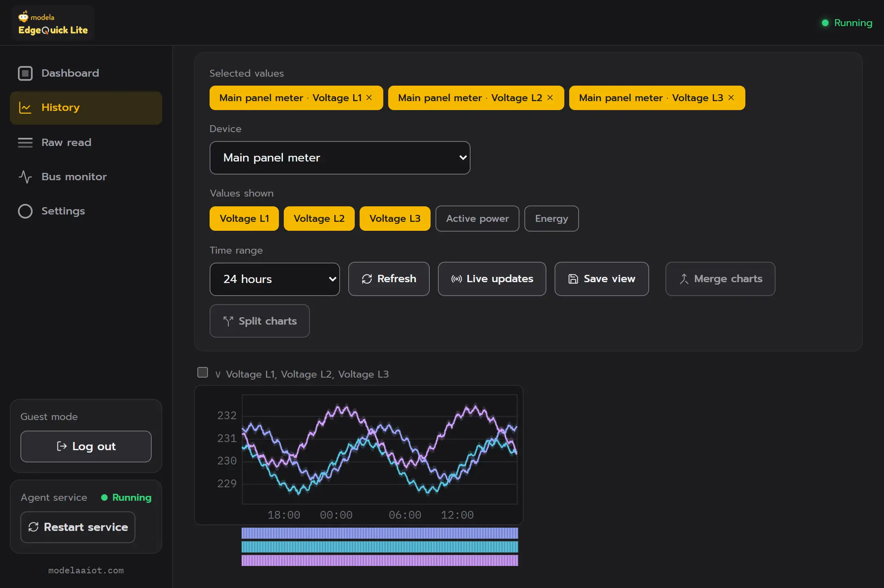This screenshot has height=588, width=884.
Task: Click the Dashboard sidebar icon
Action: (25, 73)
